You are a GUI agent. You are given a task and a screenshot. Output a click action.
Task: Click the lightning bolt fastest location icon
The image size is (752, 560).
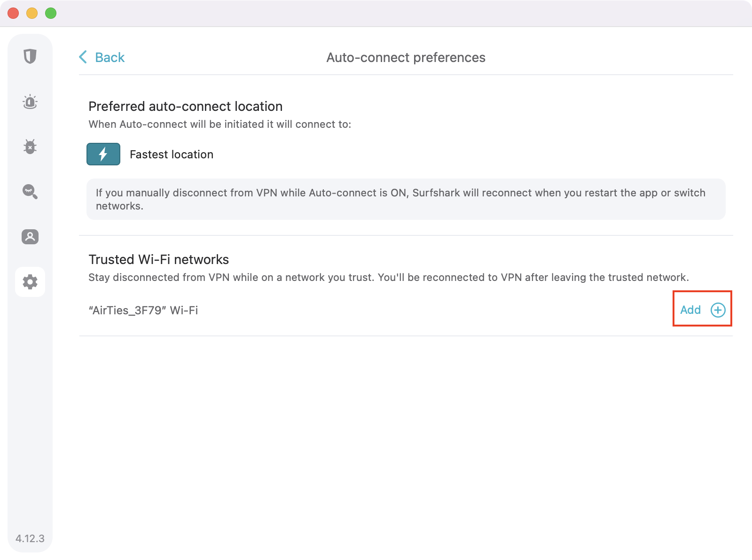coord(103,154)
